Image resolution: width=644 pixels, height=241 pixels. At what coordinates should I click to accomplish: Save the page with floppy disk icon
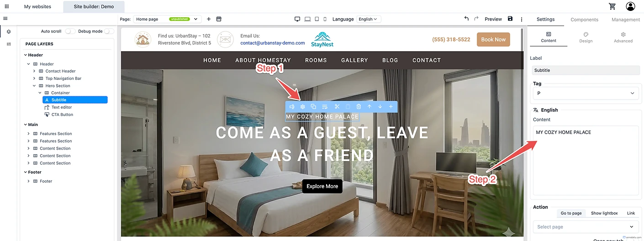(x=510, y=19)
